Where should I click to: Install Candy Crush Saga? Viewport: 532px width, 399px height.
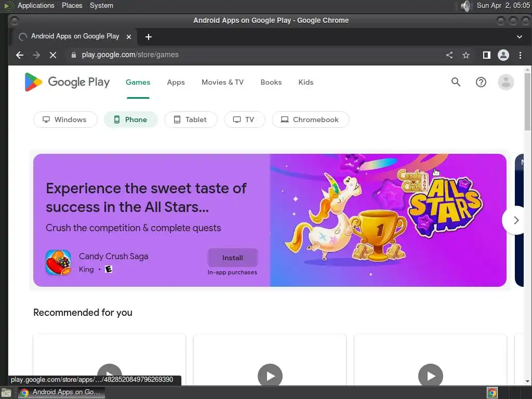point(232,258)
